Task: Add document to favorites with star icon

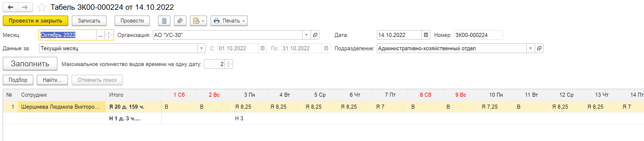Action: click(42, 7)
